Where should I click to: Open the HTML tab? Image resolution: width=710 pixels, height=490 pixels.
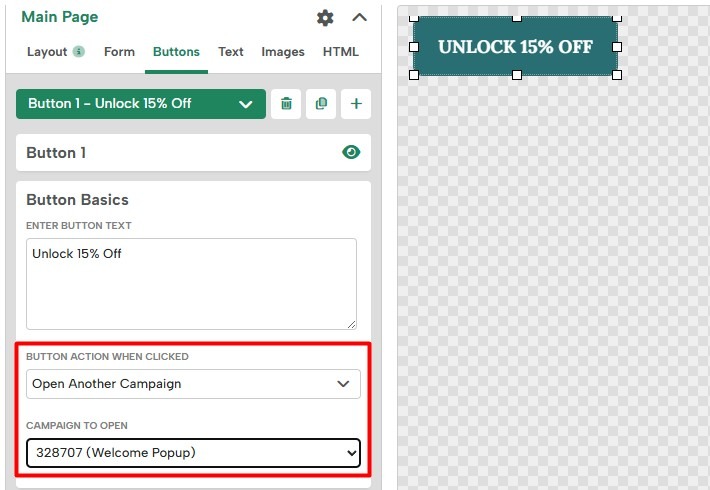click(341, 52)
